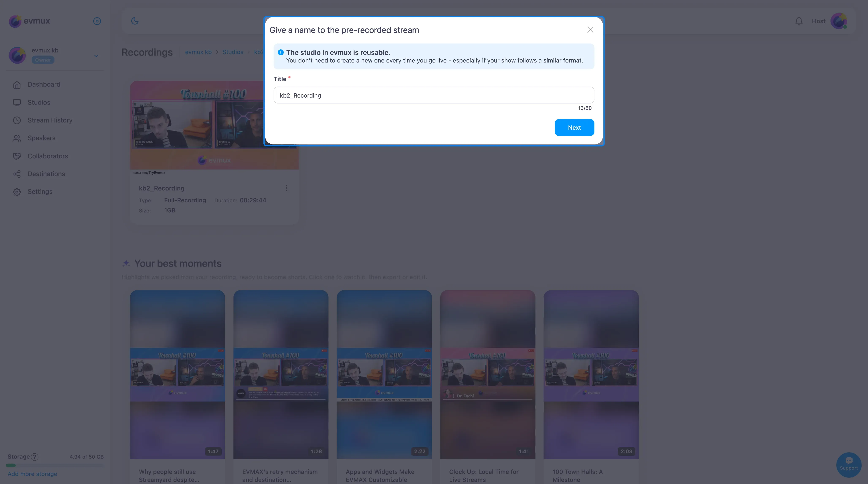868x484 pixels.
Task: Open the kb2_Recording three-dot options menu
Action: click(x=286, y=188)
